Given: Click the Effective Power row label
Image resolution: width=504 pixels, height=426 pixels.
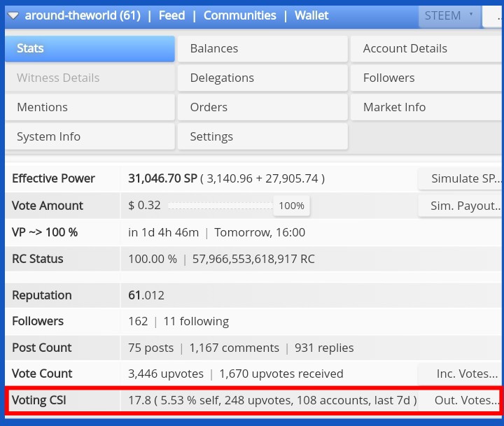Looking at the screenshot, I should point(53,178).
